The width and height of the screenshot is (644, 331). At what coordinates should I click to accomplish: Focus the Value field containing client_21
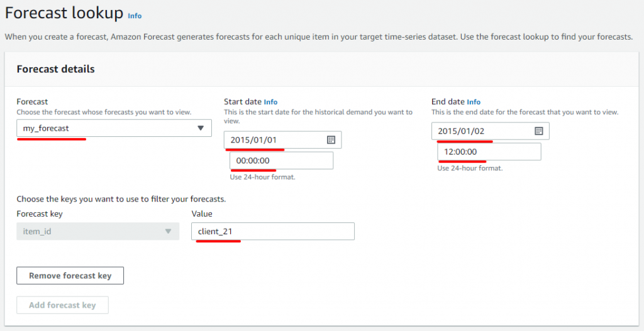[273, 231]
